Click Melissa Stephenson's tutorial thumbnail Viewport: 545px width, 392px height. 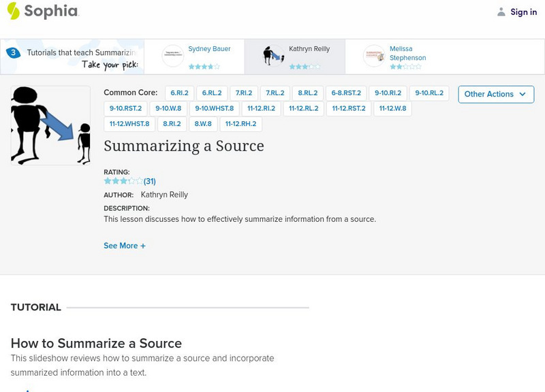[x=374, y=56]
